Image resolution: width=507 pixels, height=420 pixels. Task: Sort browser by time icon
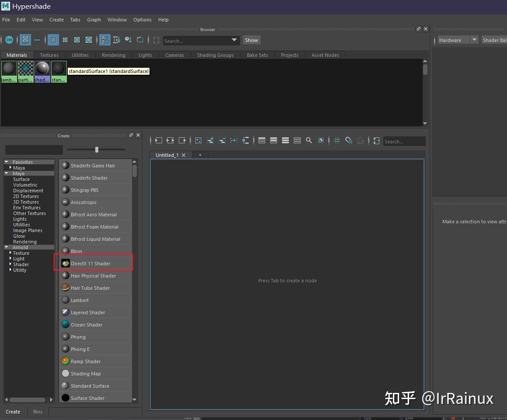tap(128, 40)
